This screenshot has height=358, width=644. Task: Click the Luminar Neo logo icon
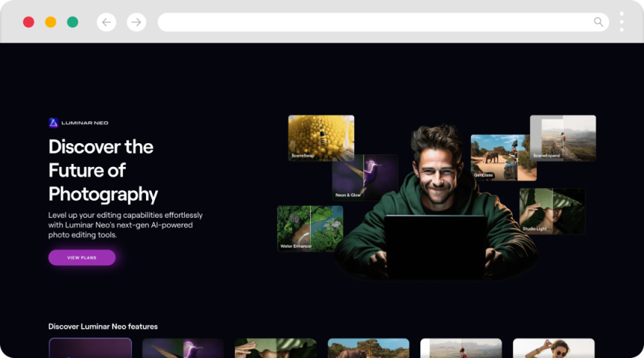tap(54, 123)
